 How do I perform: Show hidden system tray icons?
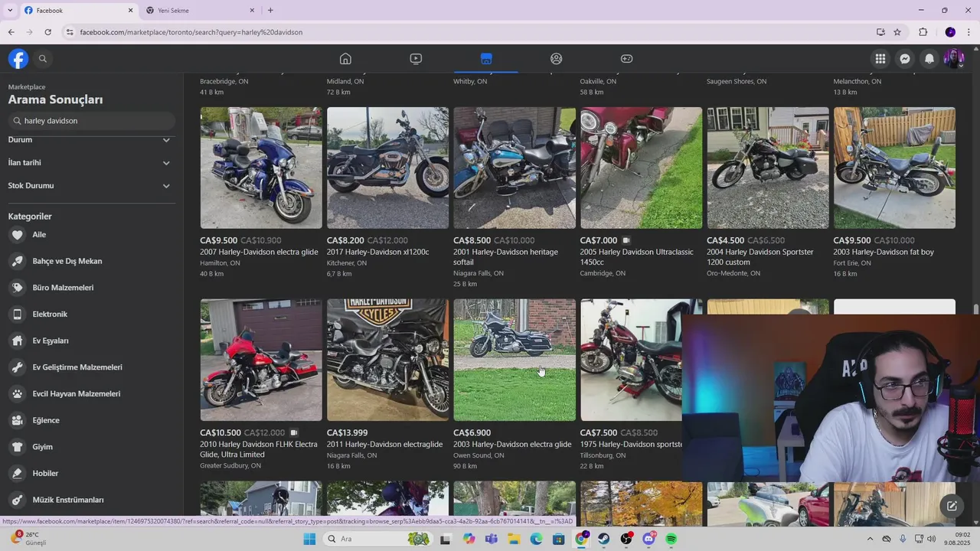(x=870, y=539)
